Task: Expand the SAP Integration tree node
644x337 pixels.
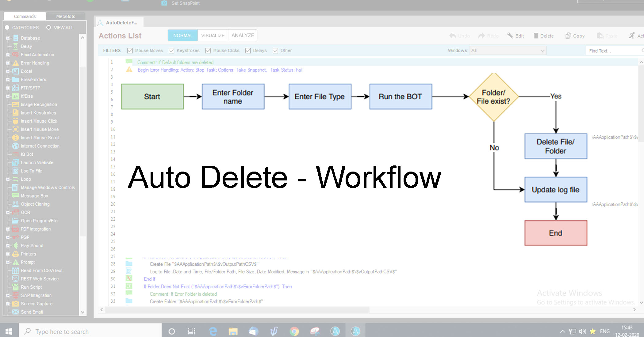Action: point(8,295)
